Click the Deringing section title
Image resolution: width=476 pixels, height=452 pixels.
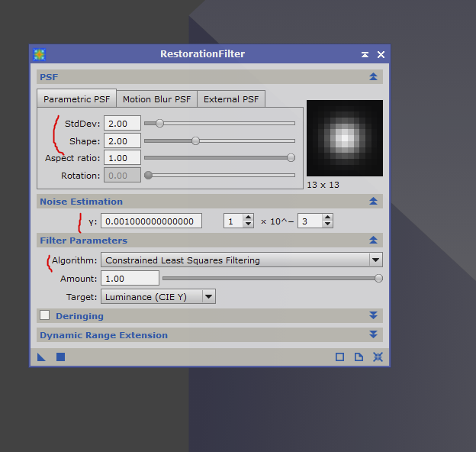click(x=79, y=316)
